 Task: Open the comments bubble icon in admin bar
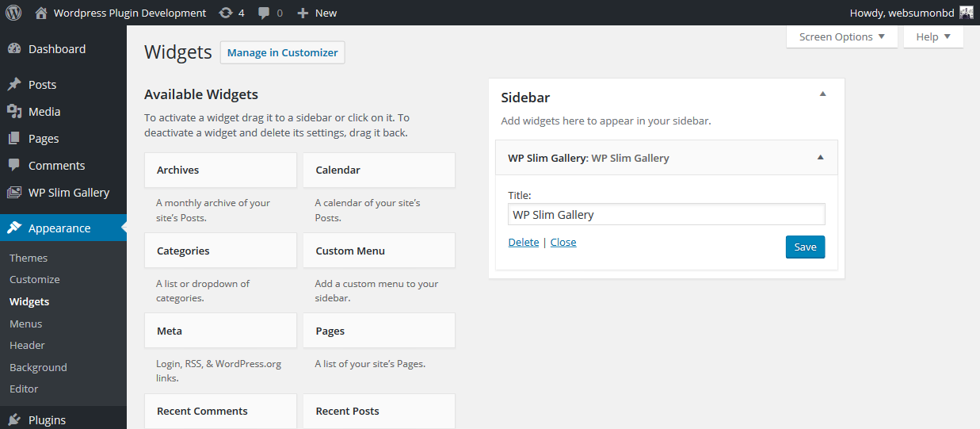click(264, 13)
